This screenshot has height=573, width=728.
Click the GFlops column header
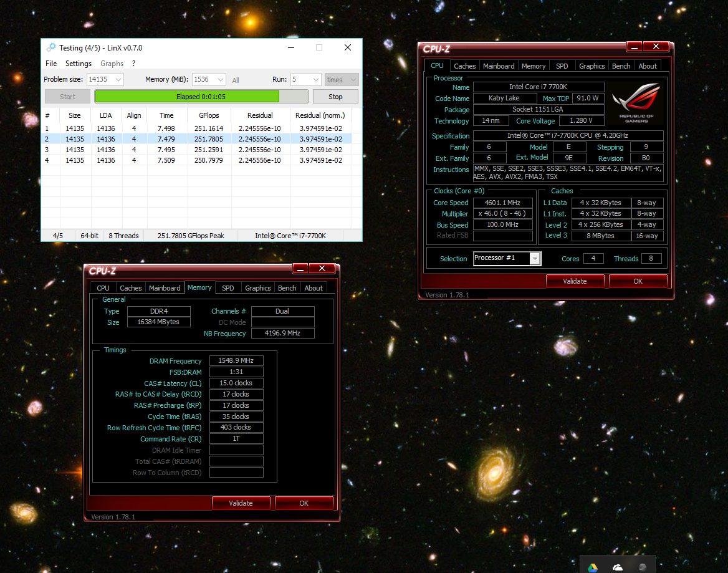click(x=209, y=115)
